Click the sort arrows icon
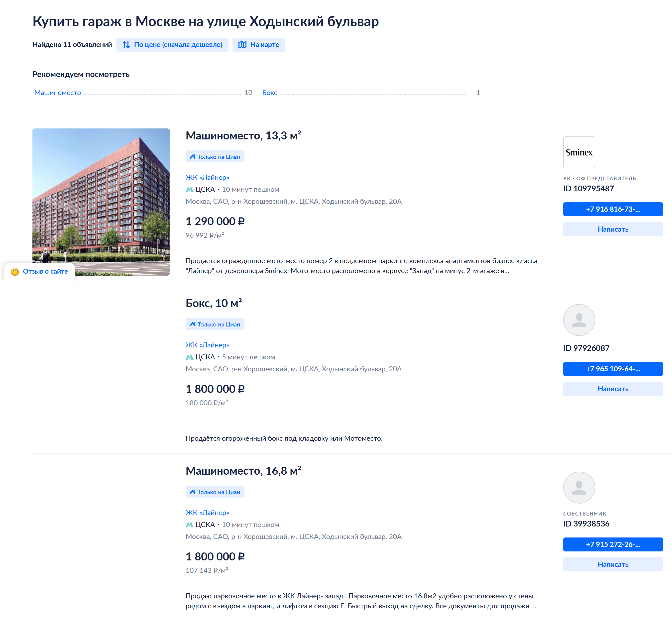Screen dimensions: 672x633 [x=126, y=45]
